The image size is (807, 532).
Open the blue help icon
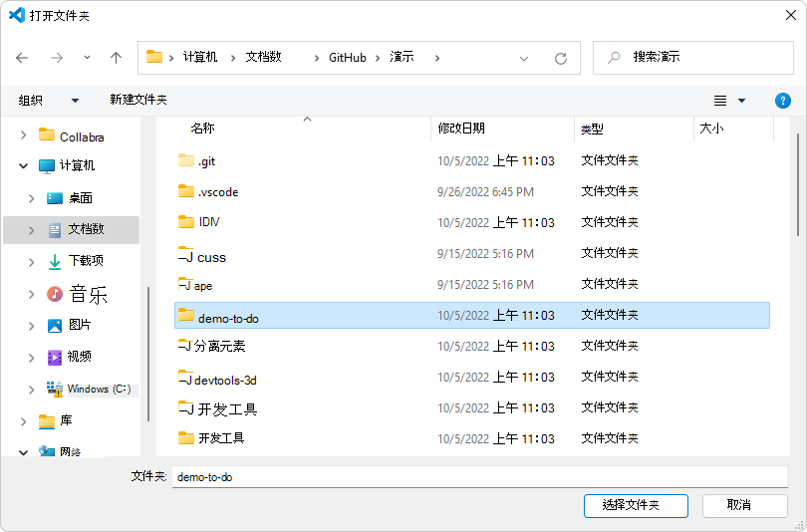(x=783, y=101)
